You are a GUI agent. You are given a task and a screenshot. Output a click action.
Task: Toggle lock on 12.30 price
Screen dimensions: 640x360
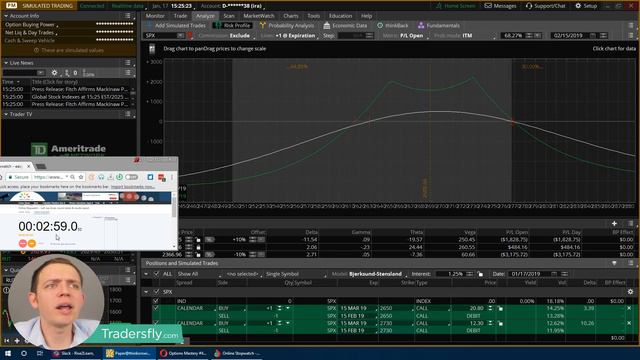(x=500, y=324)
